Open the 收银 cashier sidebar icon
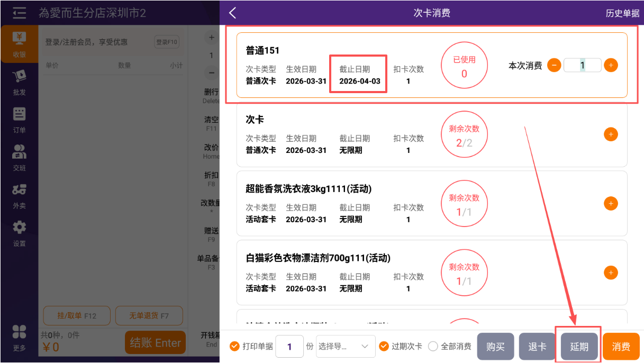 click(19, 44)
